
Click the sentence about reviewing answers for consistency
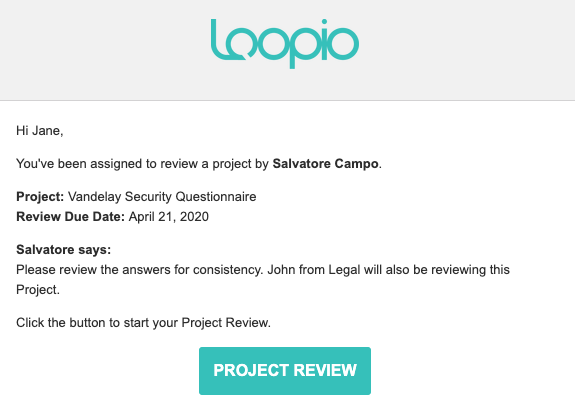pos(140,270)
